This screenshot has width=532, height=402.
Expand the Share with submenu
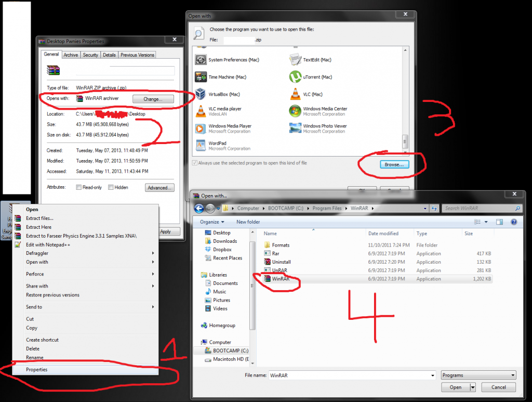click(x=153, y=286)
